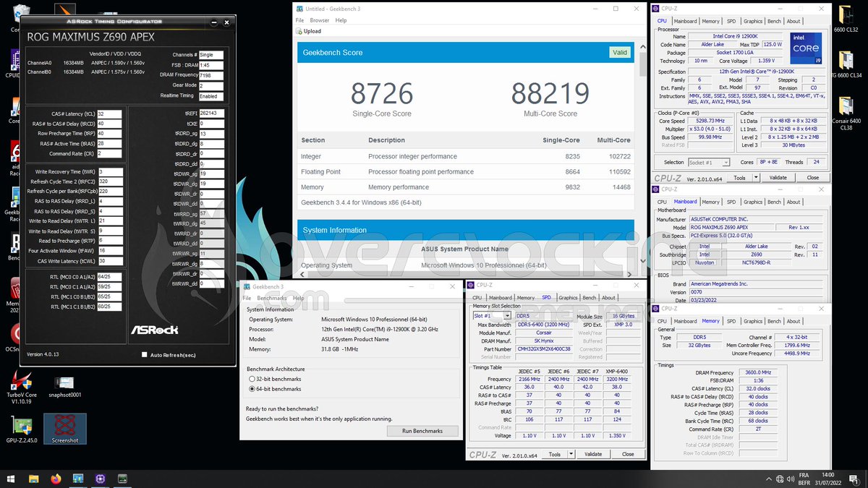Select the Screenshot desktop icon

pos(65,428)
